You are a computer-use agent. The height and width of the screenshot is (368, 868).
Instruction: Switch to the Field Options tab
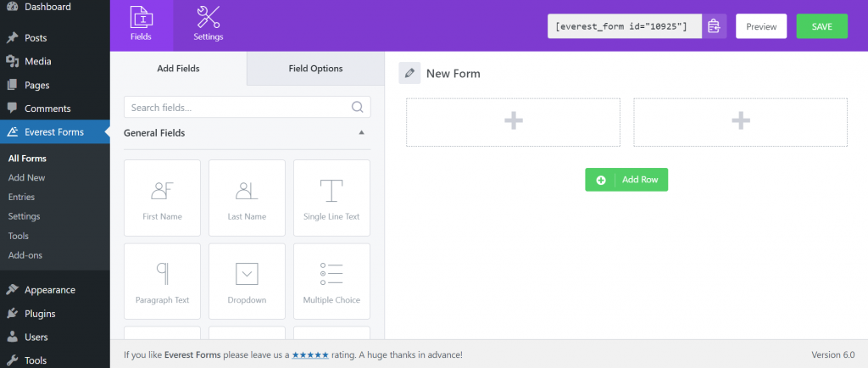(315, 69)
